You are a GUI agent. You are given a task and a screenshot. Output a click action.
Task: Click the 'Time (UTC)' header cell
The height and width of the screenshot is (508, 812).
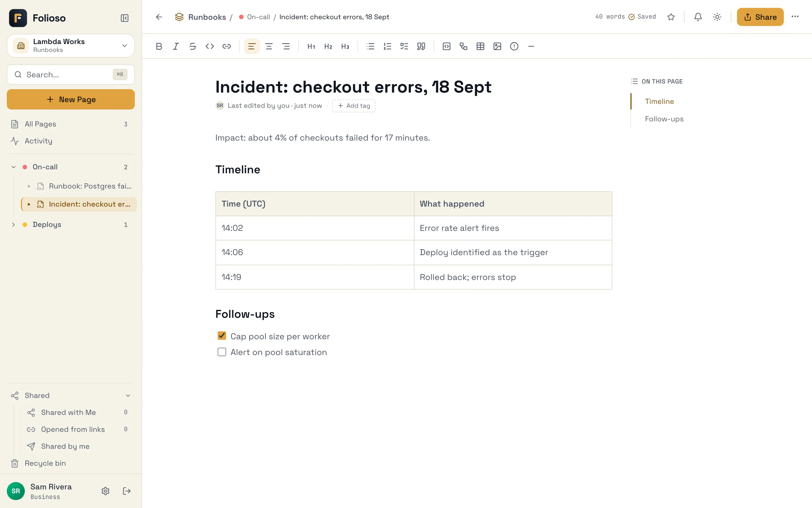315,203
